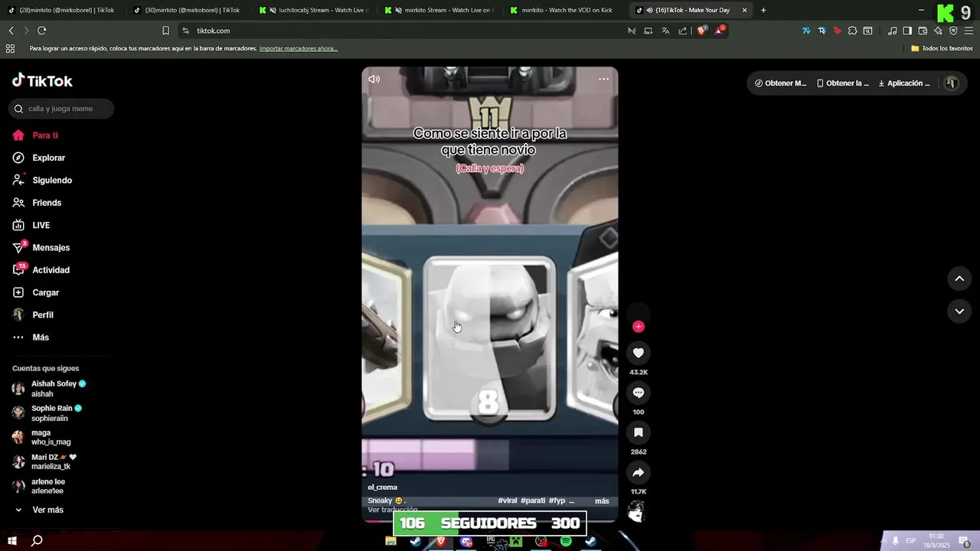980x551 pixels.
Task: Open Spotify from the taskbar
Action: tap(566, 541)
